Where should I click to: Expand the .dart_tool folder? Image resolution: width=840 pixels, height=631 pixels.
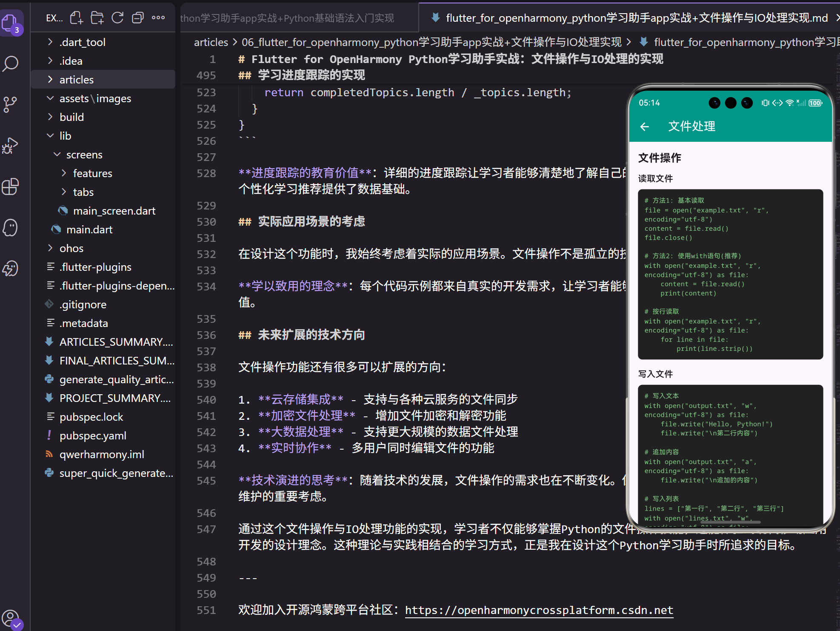pyautogui.click(x=50, y=42)
